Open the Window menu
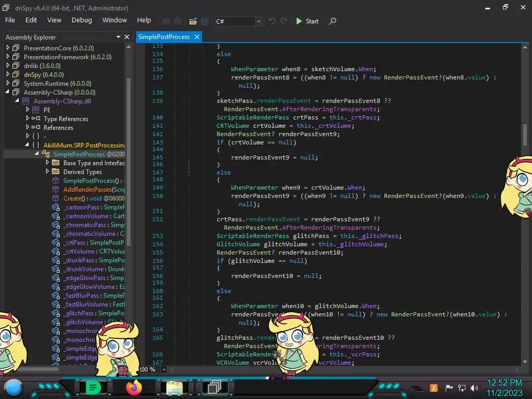Screen dimensions: 532x399 coord(114,20)
